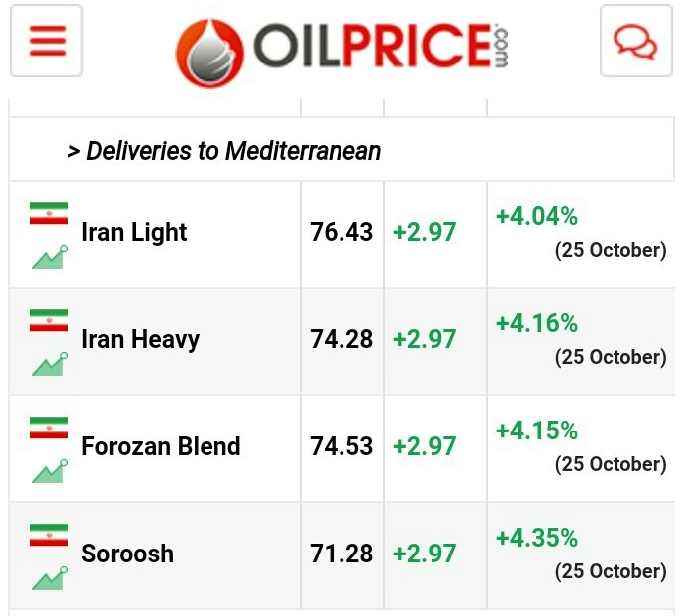
Task: Expand the Deliveries to Mediterranean section
Action: point(224,151)
